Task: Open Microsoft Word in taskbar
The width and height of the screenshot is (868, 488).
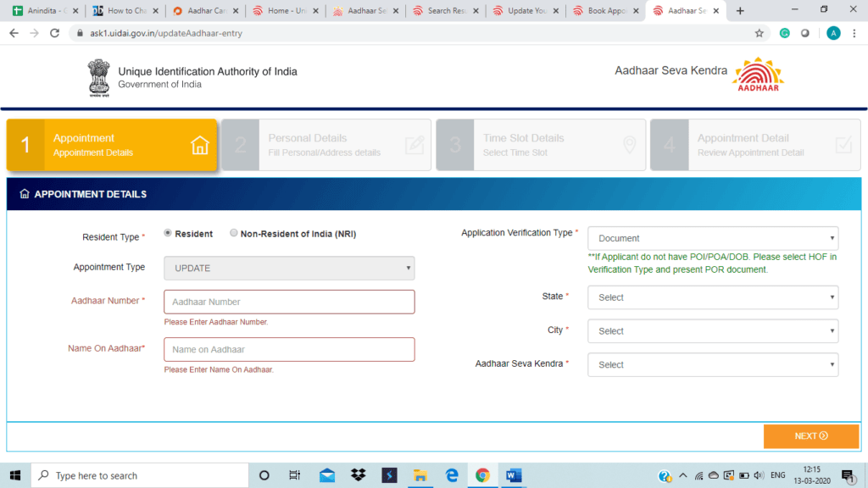Action: (513, 475)
